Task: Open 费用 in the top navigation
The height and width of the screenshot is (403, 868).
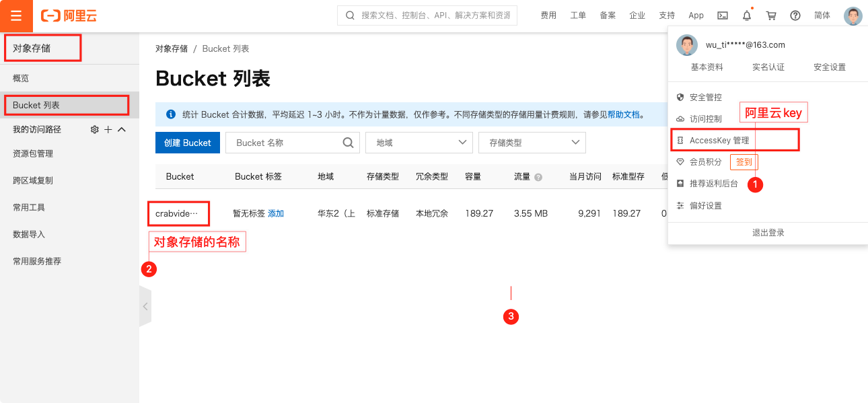Action: pos(548,15)
